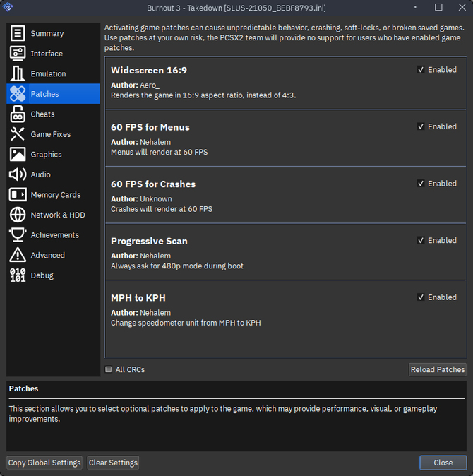
Task: Click the Reload Patches button
Action: click(x=438, y=369)
